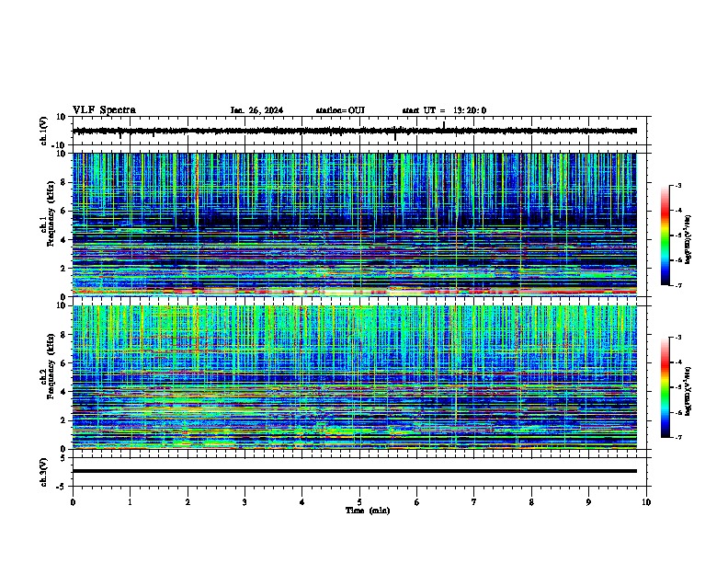Click the "VLF Spectra" title text
The height and width of the screenshot is (563, 728).
click(x=104, y=110)
